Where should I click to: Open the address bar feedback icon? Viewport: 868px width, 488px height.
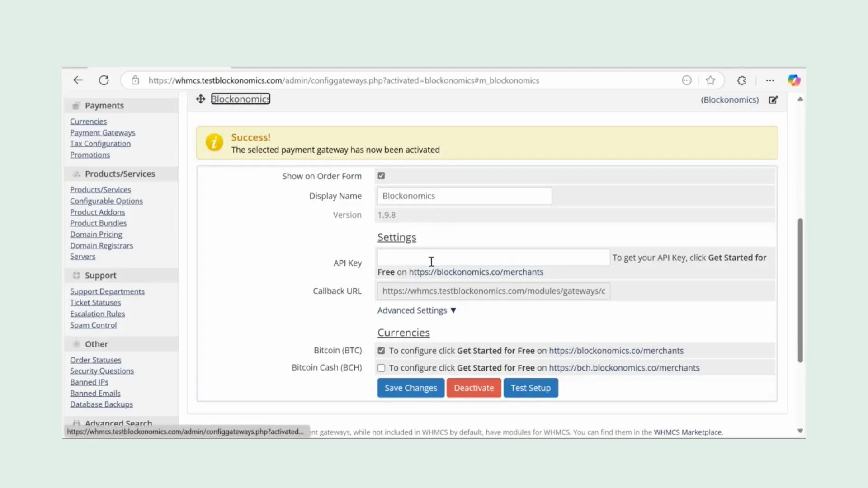[x=687, y=80]
